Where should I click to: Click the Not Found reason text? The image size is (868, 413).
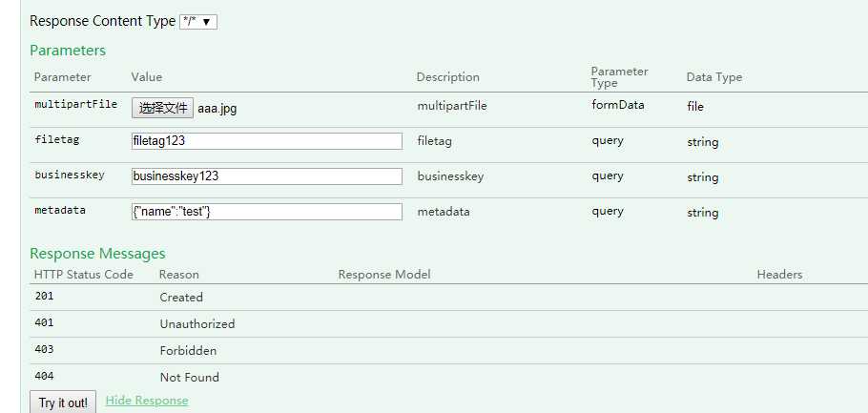189,377
